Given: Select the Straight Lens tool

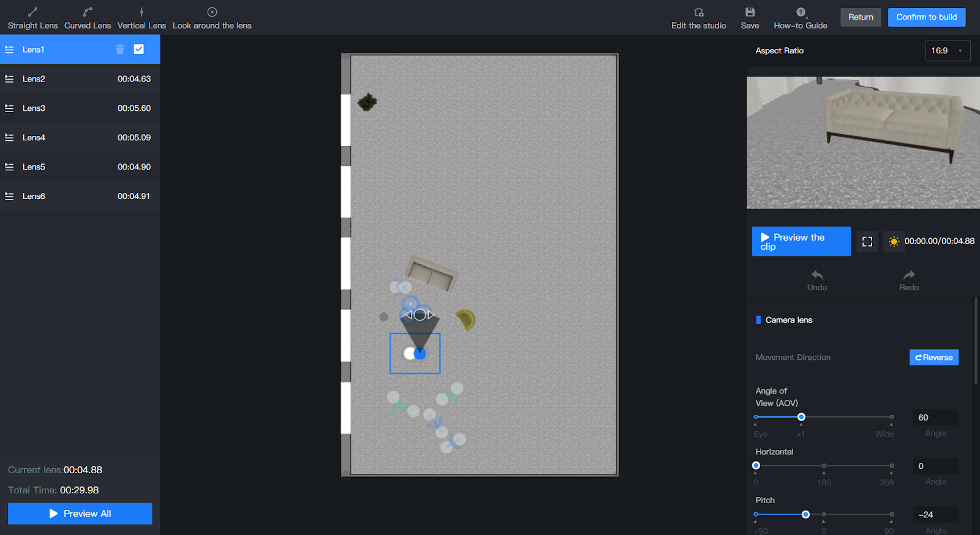Looking at the screenshot, I should coord(32,18).
